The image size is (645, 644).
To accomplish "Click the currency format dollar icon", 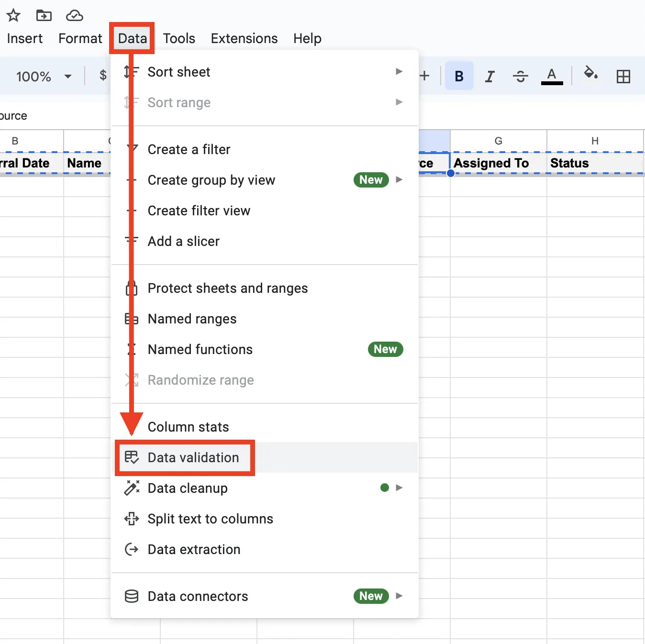I will pyautogui.click(x=103, y=75).
